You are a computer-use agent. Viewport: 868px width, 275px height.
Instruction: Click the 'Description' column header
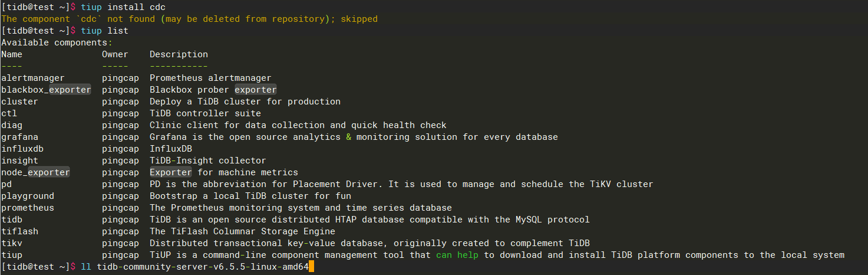pyautogui.click(x=179, y=54)
